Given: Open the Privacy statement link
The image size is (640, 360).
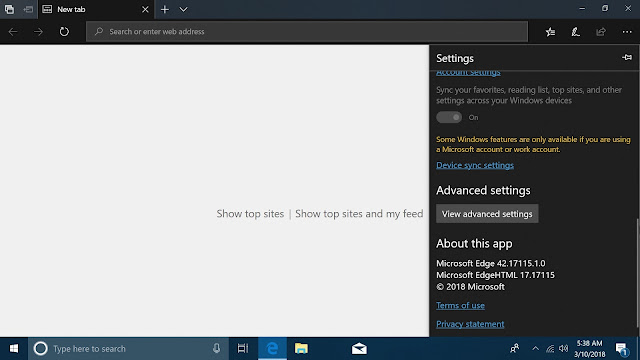Looking at the screenshot, I should [x=470, y=324].
